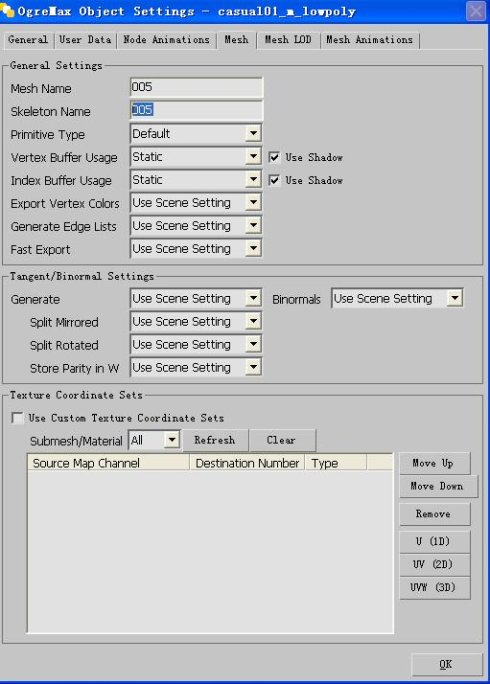Open the Index Buffer Usage dropdown

tap(196, 180)
